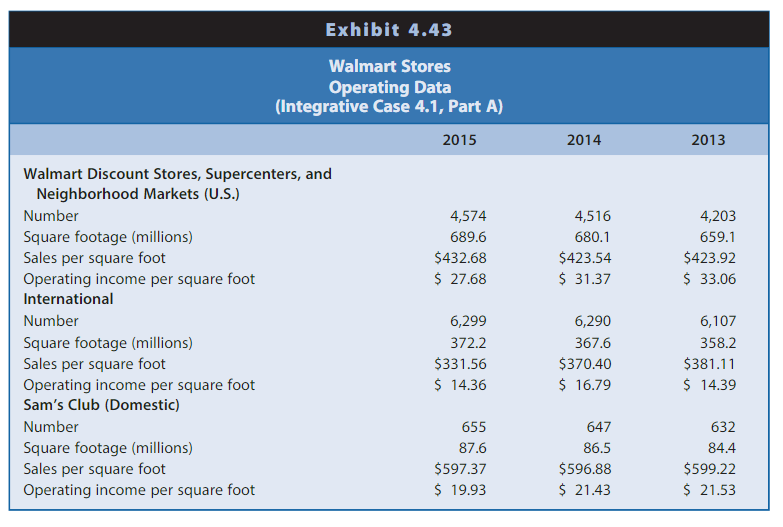The image size is (783, 527).
Task: Click the sales figure $432.68
Action: pos(460,258)
